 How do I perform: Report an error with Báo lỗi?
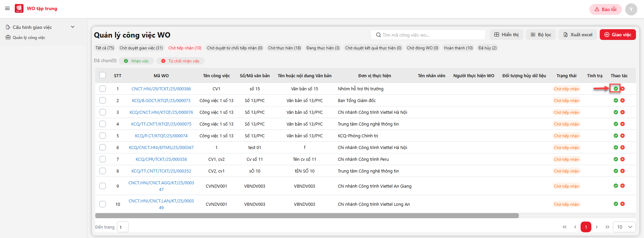[x=605, y=9]
